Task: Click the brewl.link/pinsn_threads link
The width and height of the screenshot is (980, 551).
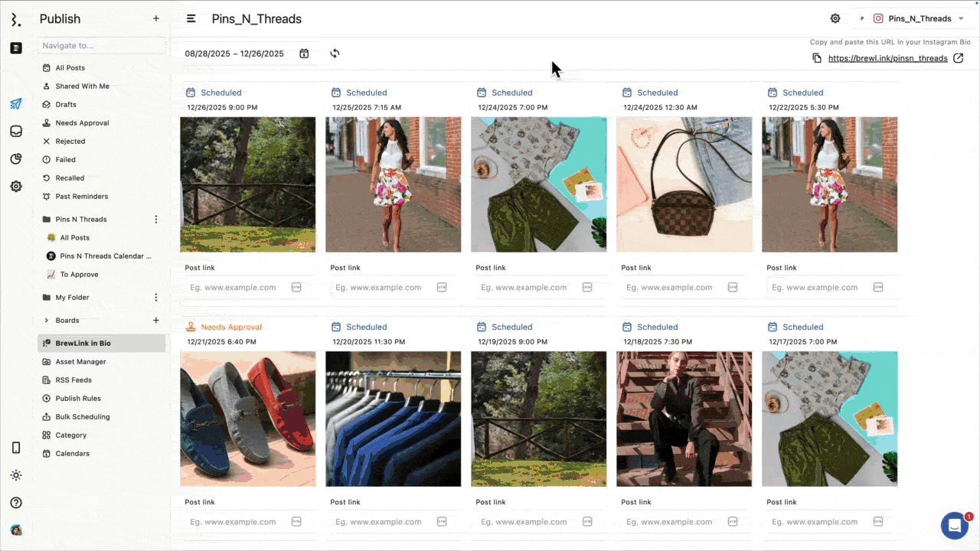Action: pyautogui.click(x=887, y=58)
